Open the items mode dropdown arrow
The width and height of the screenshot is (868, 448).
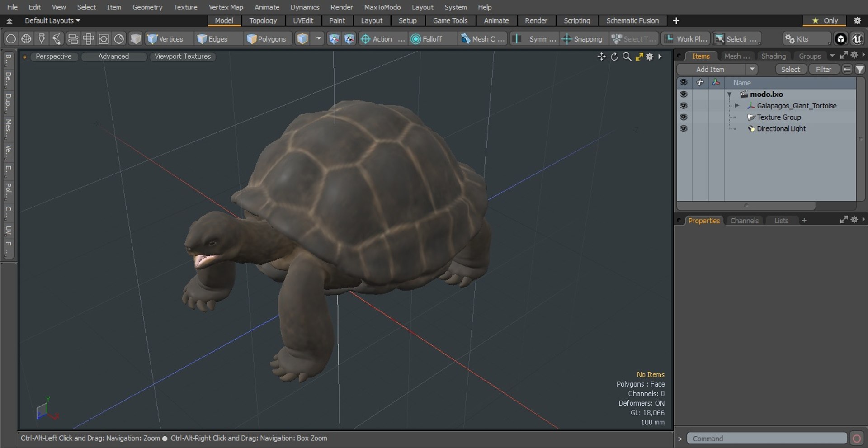coord(318,39)
